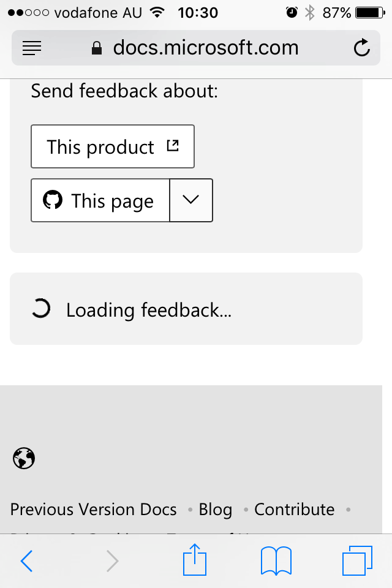Visit the Blog link
Image resolution: width=392 pixels, height=588 pixels.
coord(215,509)
